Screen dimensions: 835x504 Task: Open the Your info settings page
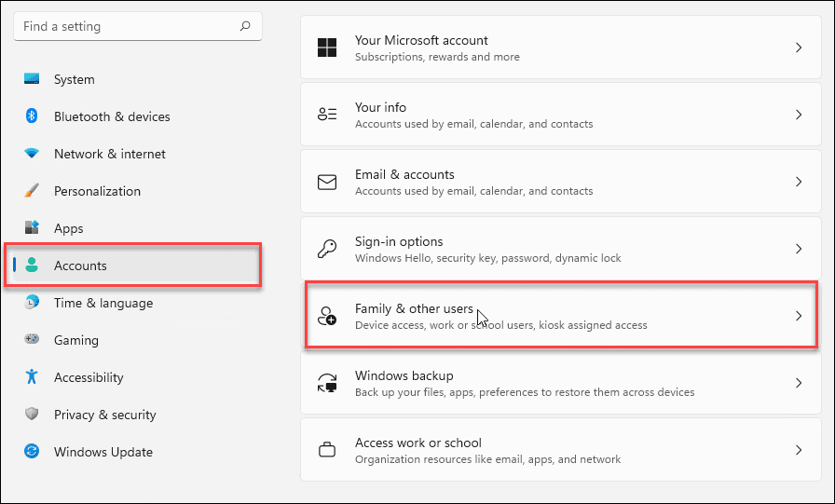pos(559,115)
